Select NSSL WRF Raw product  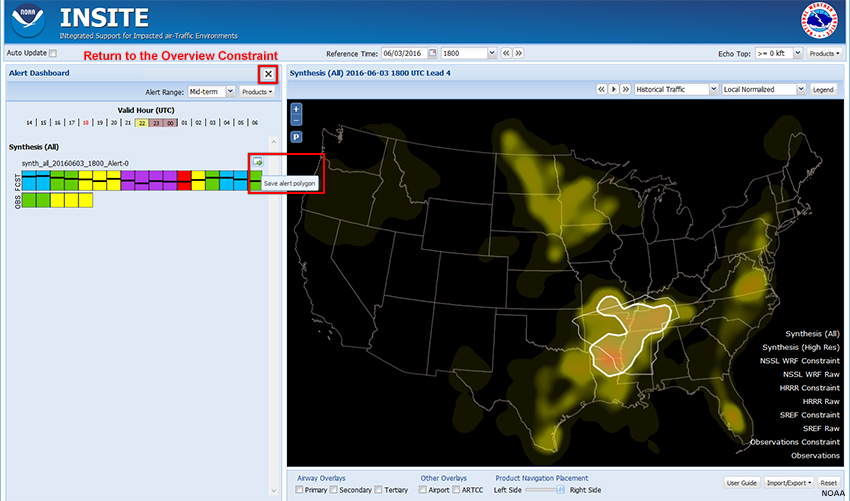tap(811, 375)
